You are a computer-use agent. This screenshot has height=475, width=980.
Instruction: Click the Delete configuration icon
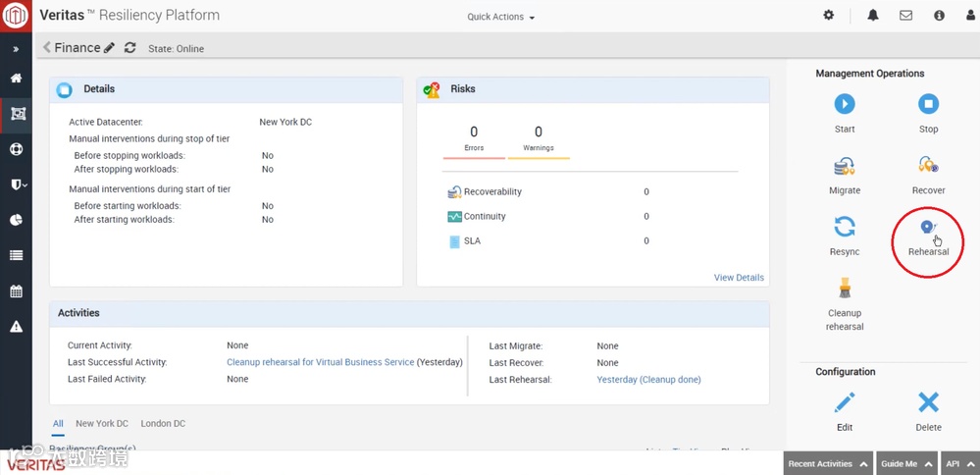click(x=928, y=402)
